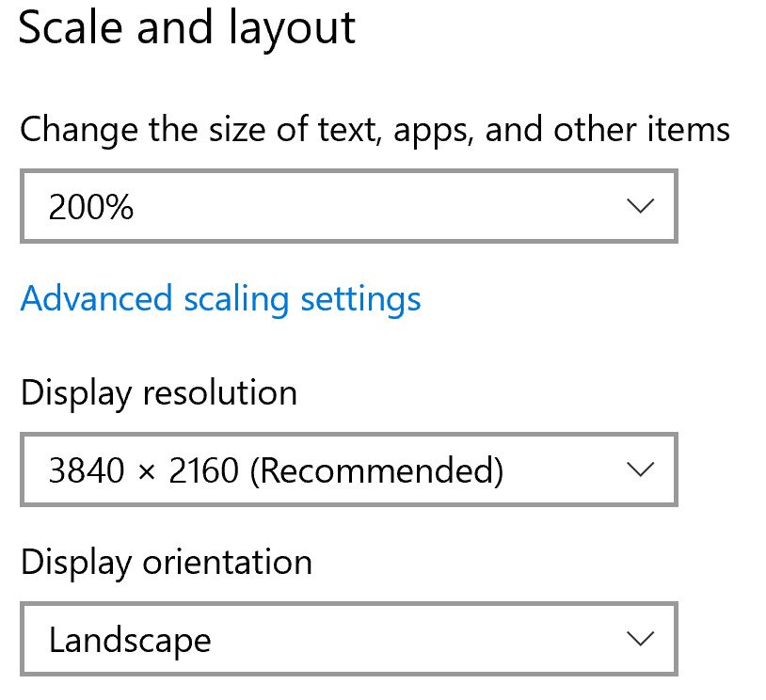Click 'other items' in the scaling label
The width and height of the screenshot is (766, 700).
[x=642, y=129]
